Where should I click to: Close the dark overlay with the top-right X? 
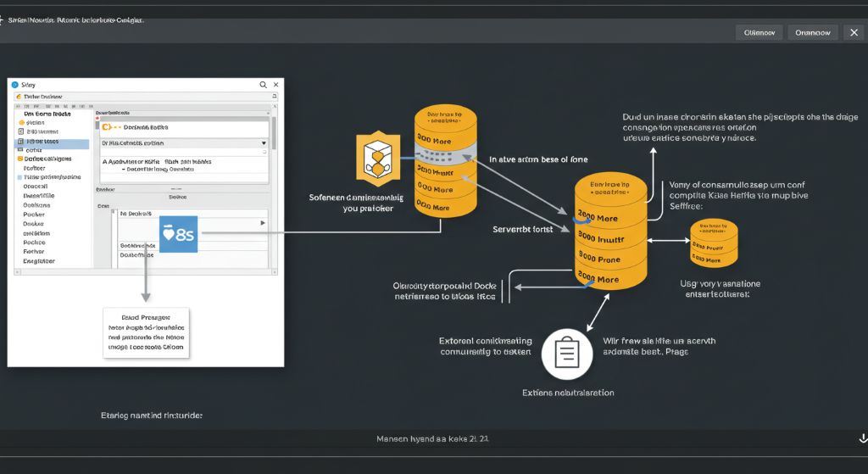(854, 32)
